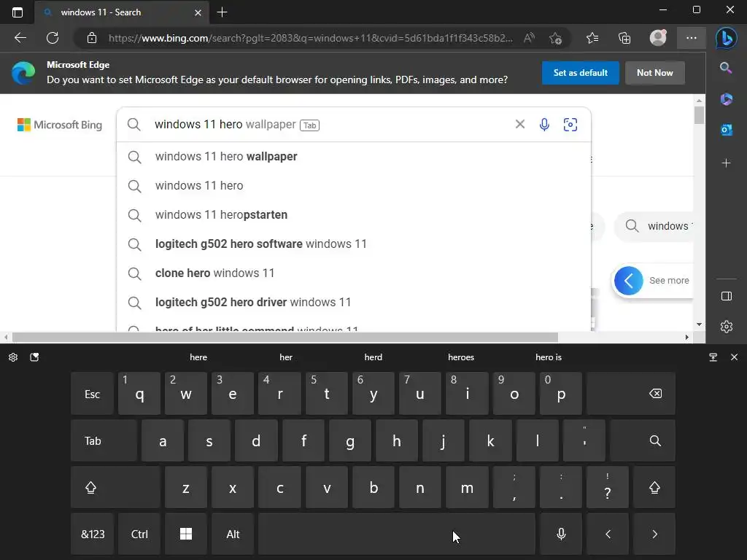Add a sidebar app with plus icon

(726, 163)
